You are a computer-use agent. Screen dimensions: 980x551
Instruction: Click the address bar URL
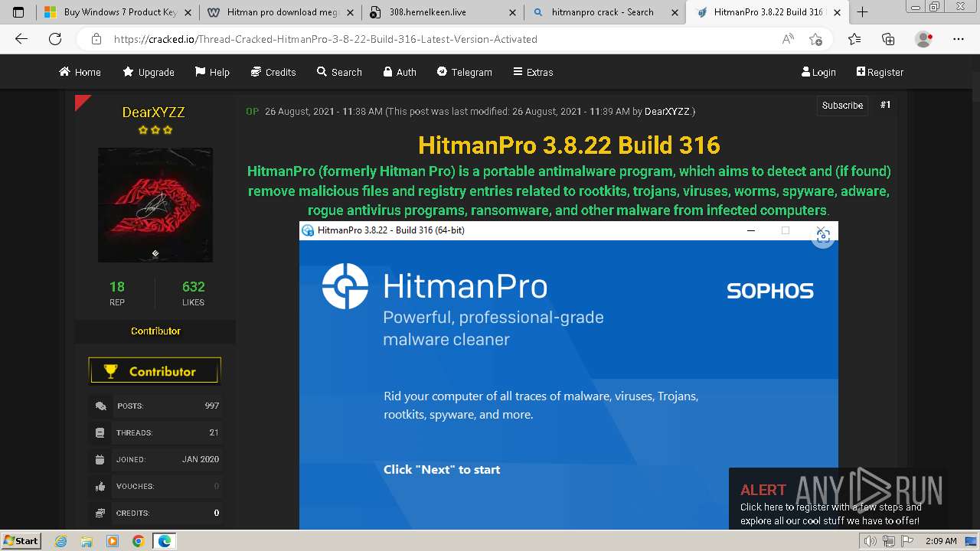point(325,39)
